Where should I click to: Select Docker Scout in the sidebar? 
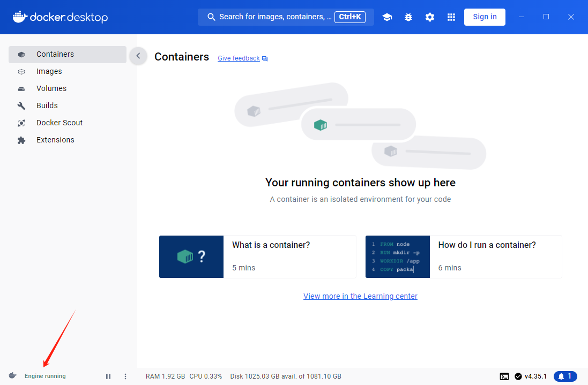point(68,123)
